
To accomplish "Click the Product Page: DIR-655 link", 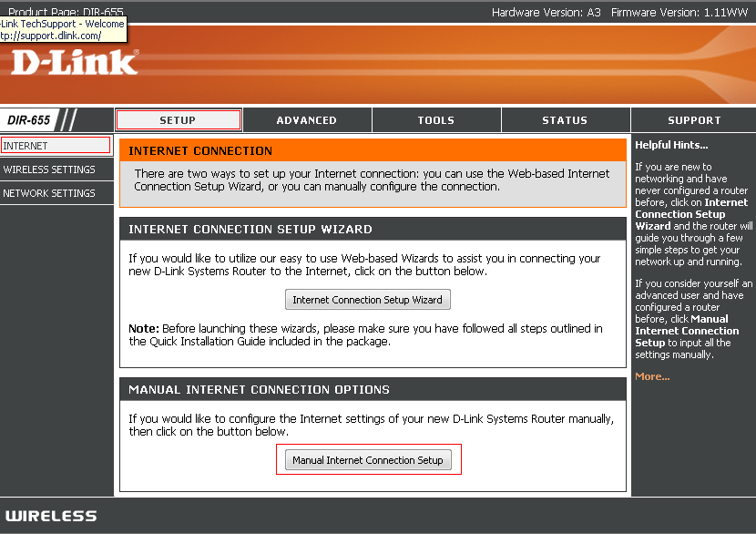I will pos(66,12).
